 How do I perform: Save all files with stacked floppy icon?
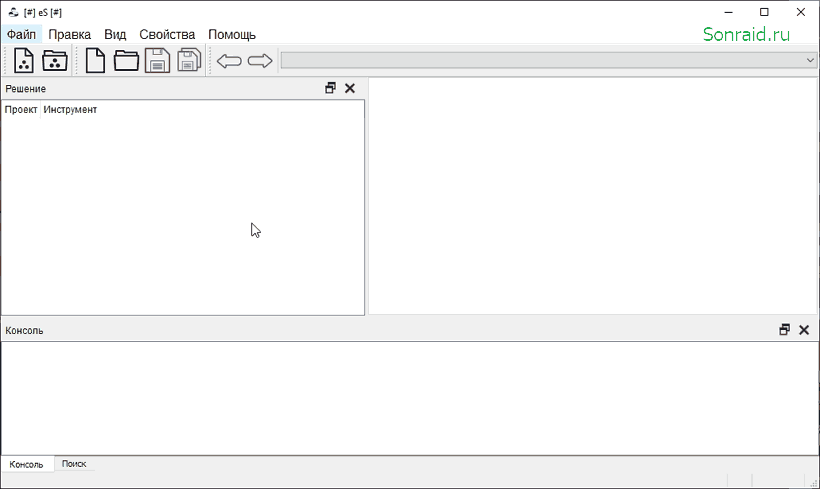[x=189, y=61]
